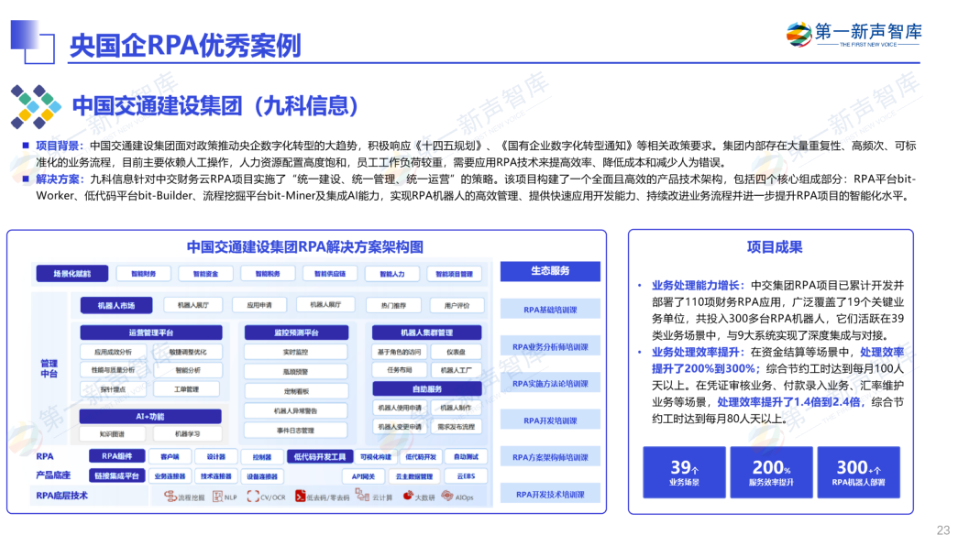The width and height of the screenshot is (956, 553).
Task: Select the 智能人力 box
Action: click(392, 274)
